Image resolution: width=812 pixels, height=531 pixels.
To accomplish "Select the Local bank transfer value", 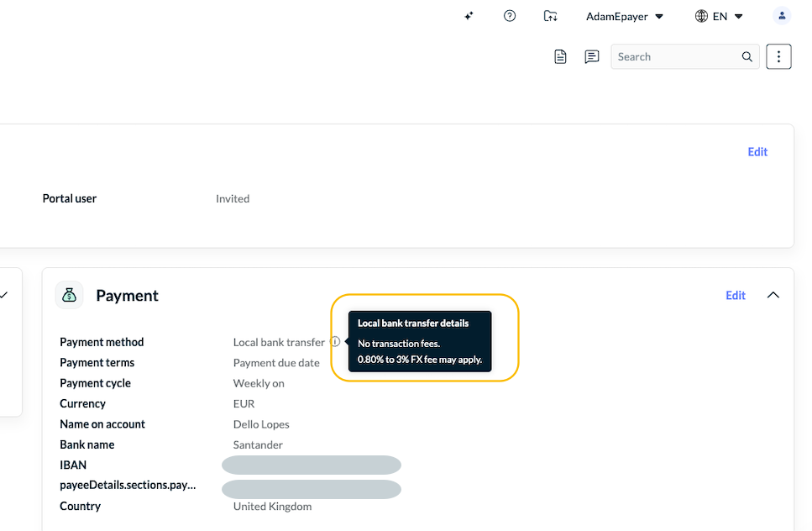I will 279,343.
